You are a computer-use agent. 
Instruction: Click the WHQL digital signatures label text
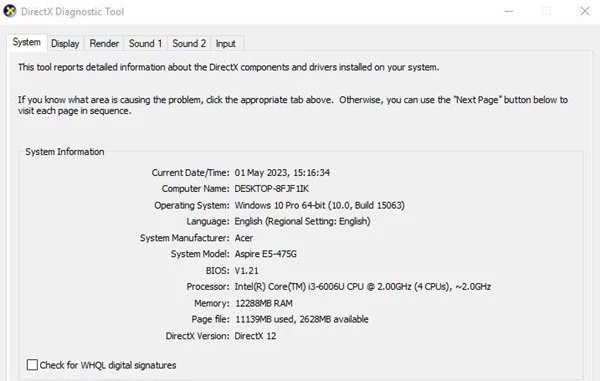click(108, 365)
